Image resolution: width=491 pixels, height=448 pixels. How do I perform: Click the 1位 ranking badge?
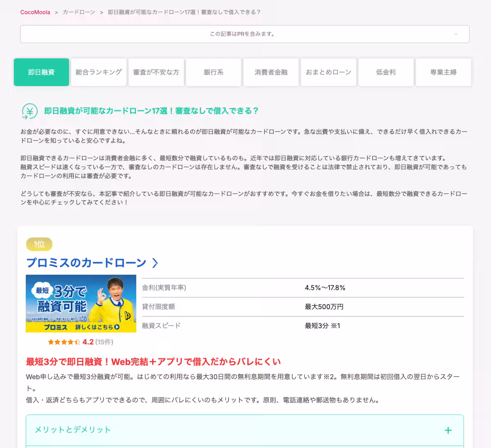[x=38, y=244]
